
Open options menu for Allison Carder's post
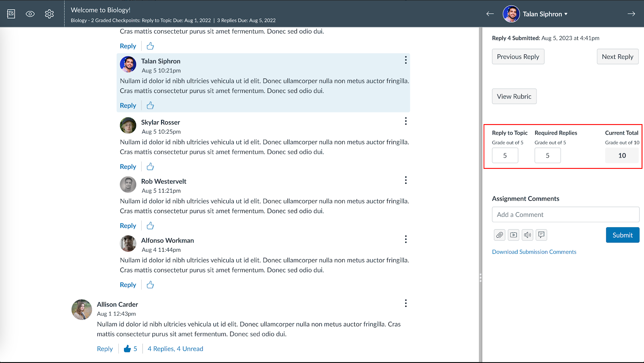click(406, 303)
